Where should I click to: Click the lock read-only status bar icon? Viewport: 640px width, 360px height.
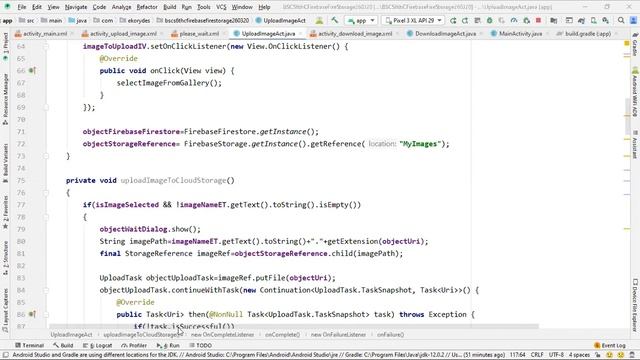[598, 355]
